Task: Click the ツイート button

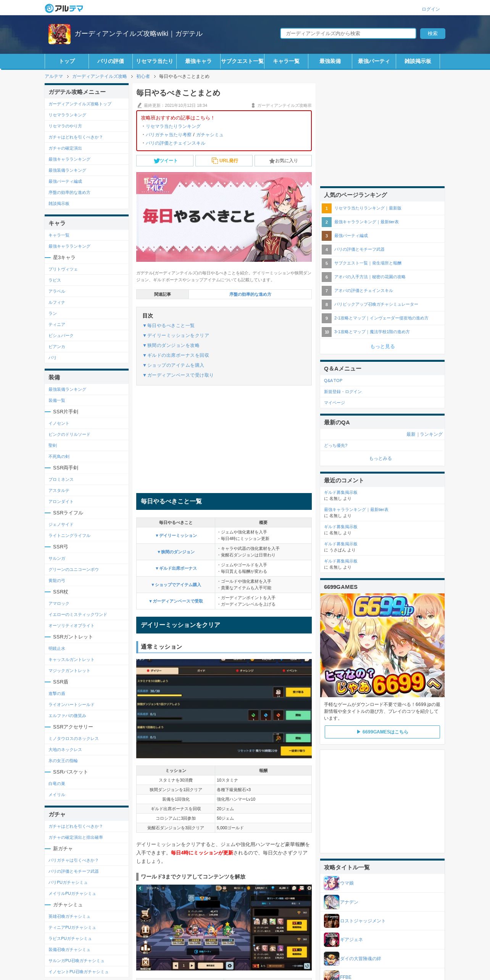Action: (165, 161)
